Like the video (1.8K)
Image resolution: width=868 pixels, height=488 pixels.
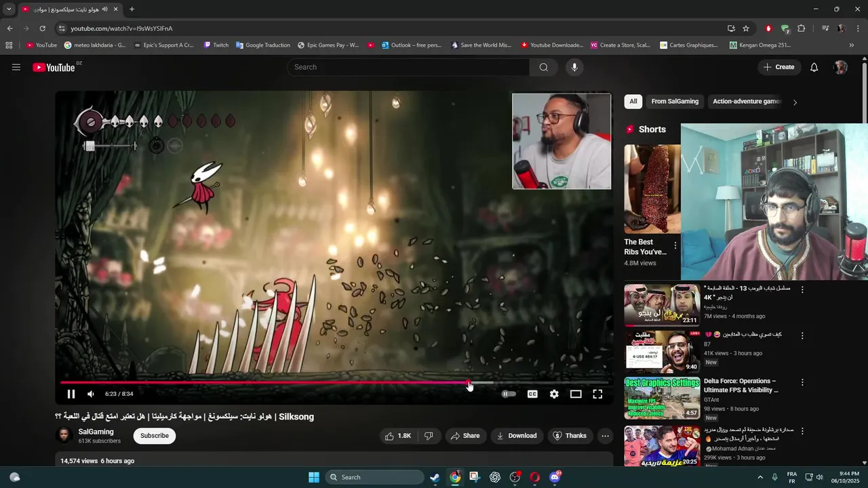click(x=398, y=436)
